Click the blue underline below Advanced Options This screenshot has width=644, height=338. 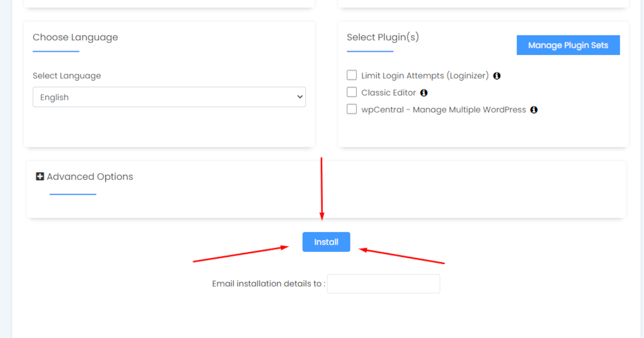[x=73, y=194]
